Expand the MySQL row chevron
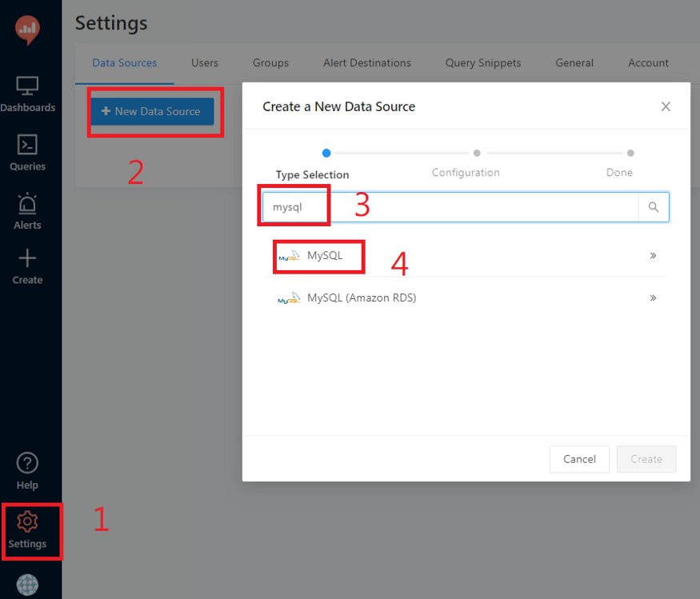The height and width of the screenshot is (599, 700). (653, 256)
